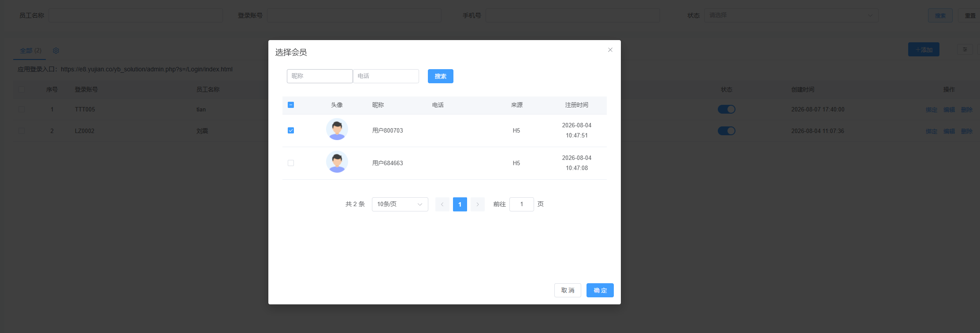Click the 确定 button
980x333 pixels.
(600, 290)
